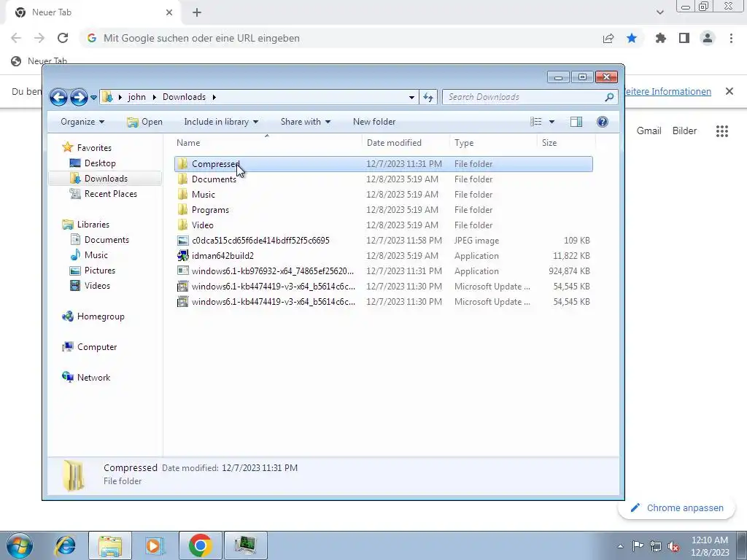The image size is (747, 560).
Task: Open recent pages dropdown next to Explorer forward arrow
Action: coord(93,98)
